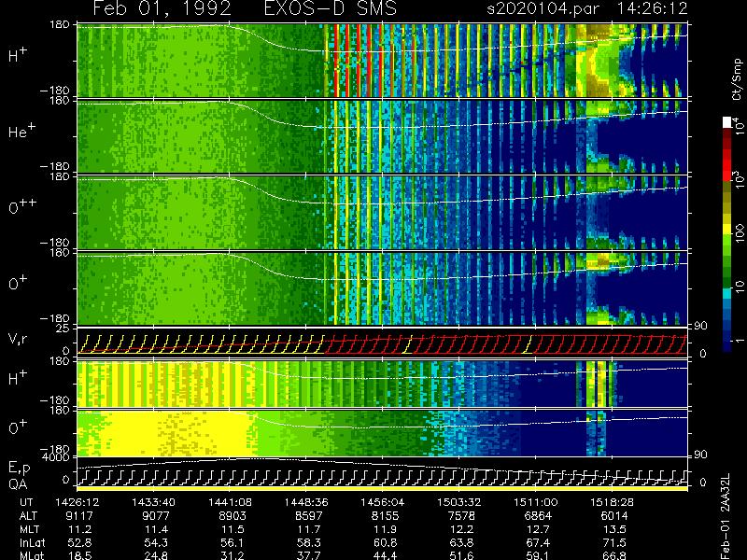Click inside the He+ spectrogram panel
Viewport: 747px width, 560px height.
(x=383, y=136)
